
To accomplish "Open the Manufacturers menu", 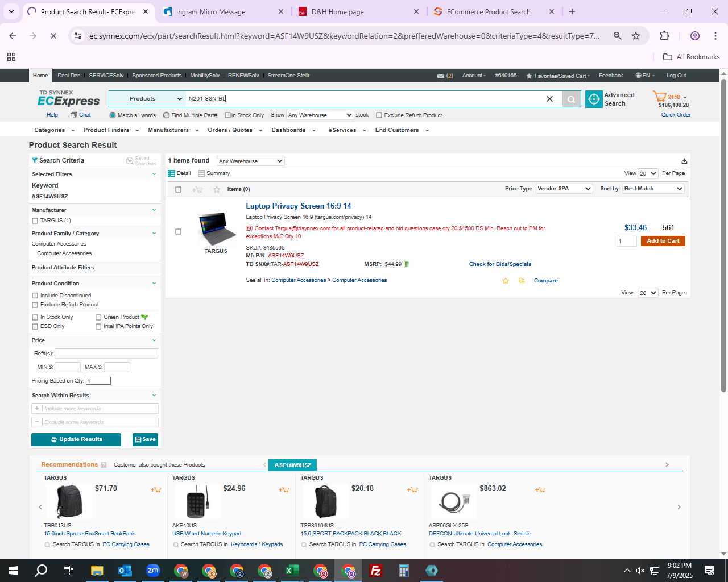I will pos(173,130).
